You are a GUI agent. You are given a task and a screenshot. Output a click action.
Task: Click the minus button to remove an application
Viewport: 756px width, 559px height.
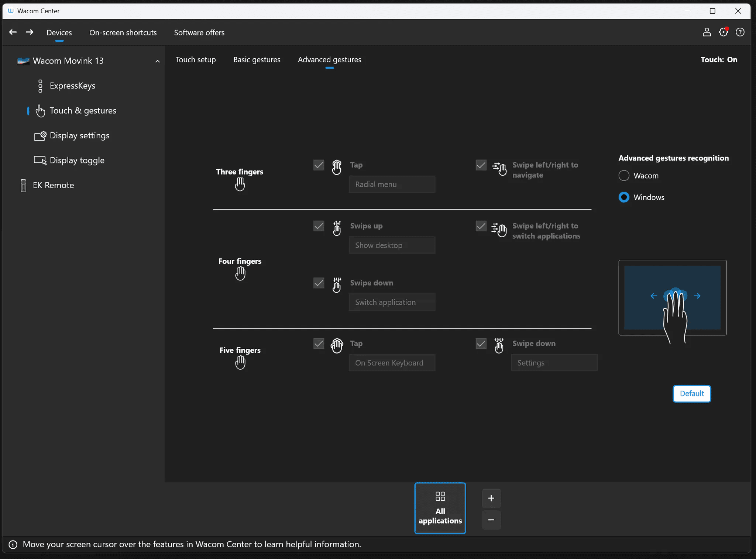491,520
